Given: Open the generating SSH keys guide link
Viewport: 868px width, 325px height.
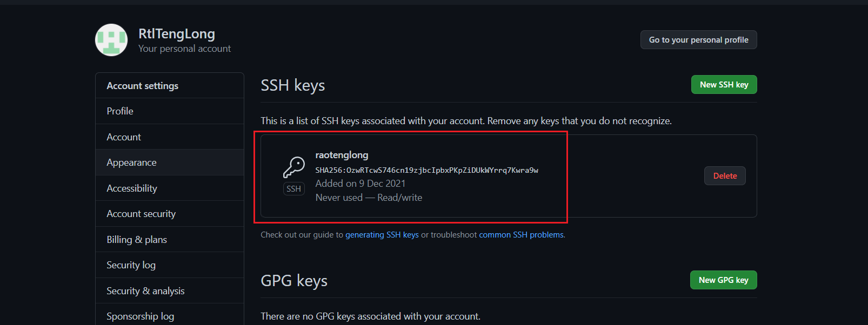Looking at the screenshot, I should point(382,234).
